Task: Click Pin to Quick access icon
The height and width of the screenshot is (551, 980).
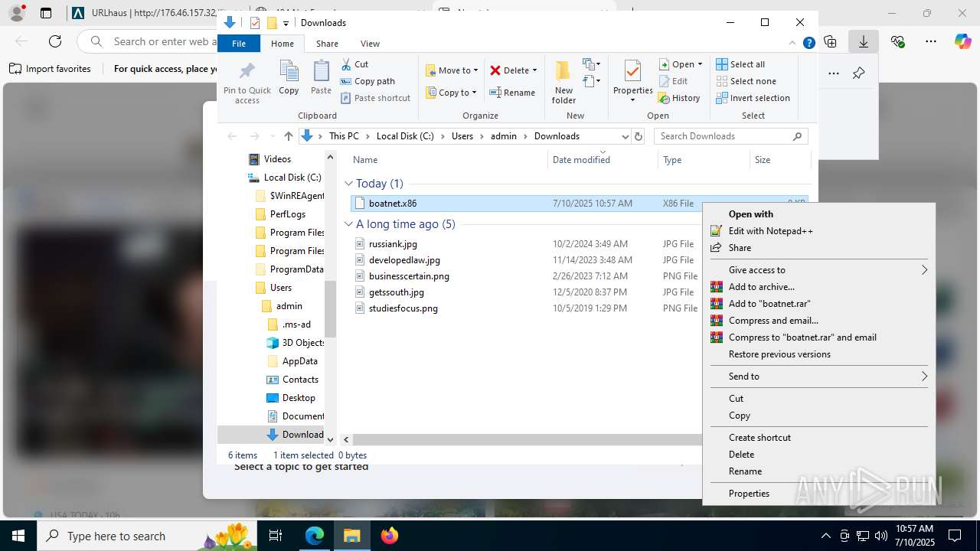Action: [x=247, y=83]
